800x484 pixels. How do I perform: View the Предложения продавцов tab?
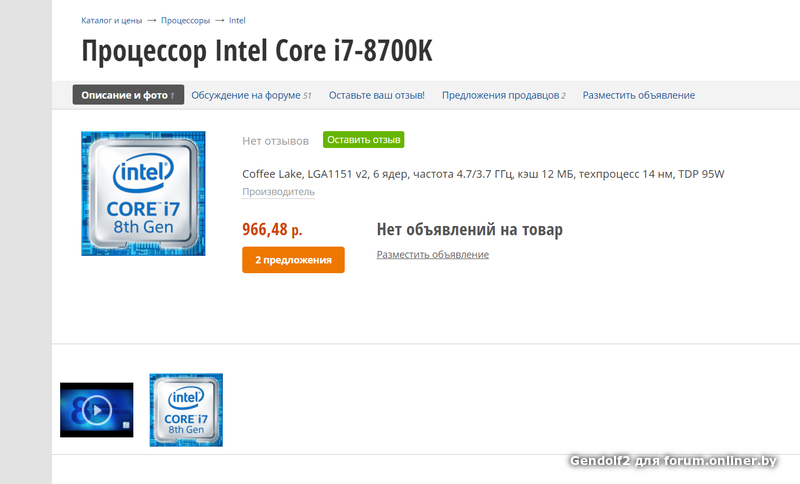[504, 95]
